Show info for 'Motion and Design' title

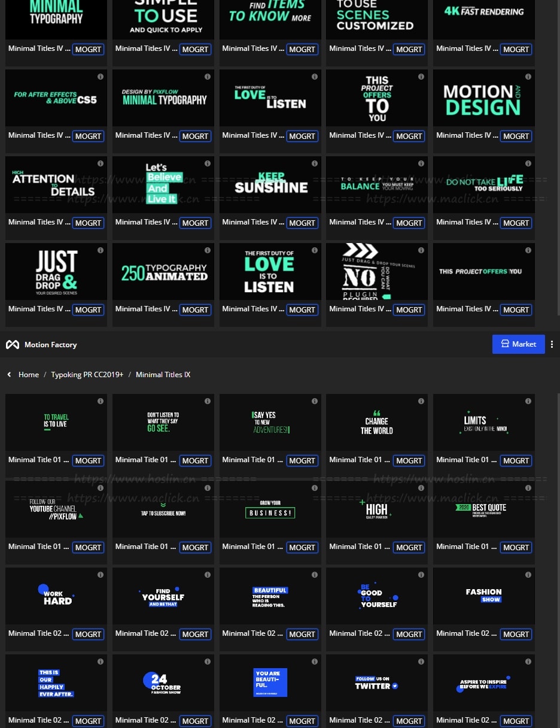(528, 77)
